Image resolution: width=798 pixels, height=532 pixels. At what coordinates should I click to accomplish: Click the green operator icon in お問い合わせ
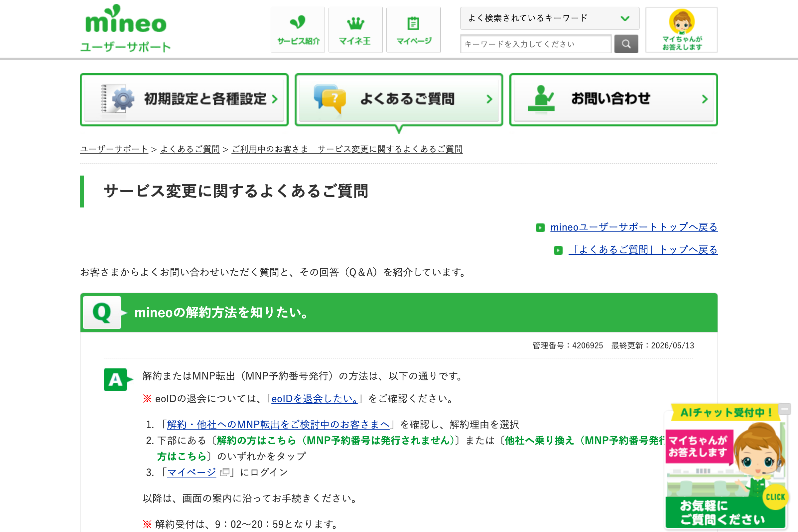click(541, 98)
